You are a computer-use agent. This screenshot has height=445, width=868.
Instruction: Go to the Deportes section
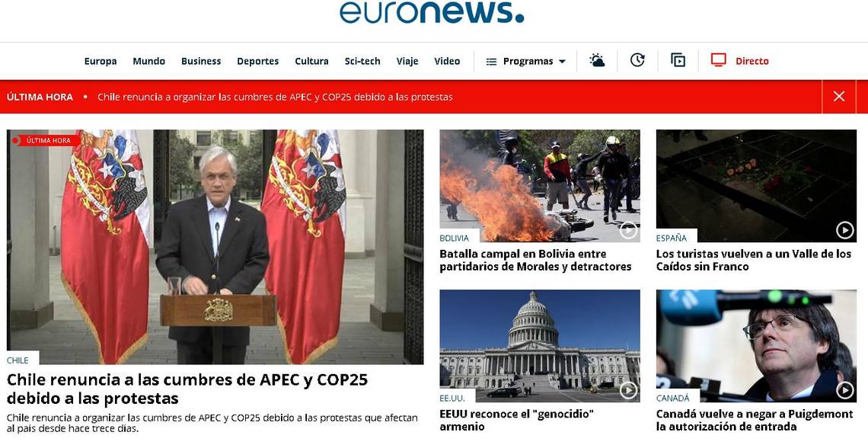click(258, 62)
